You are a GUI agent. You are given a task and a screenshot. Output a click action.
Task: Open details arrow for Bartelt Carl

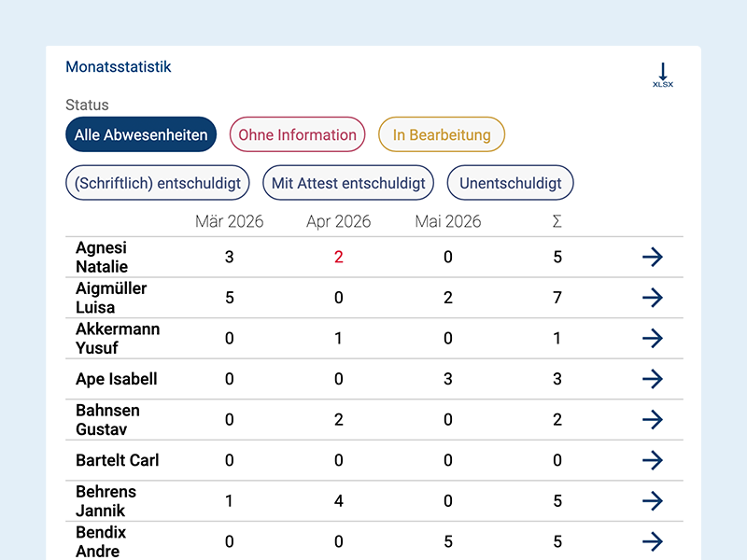(652, 460)
